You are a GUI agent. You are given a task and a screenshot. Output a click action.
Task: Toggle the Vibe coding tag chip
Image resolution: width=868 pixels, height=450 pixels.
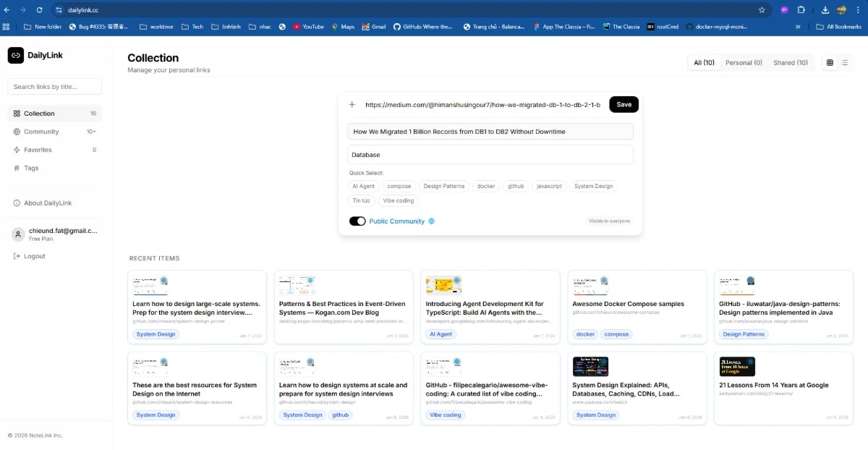click(398, 200)
